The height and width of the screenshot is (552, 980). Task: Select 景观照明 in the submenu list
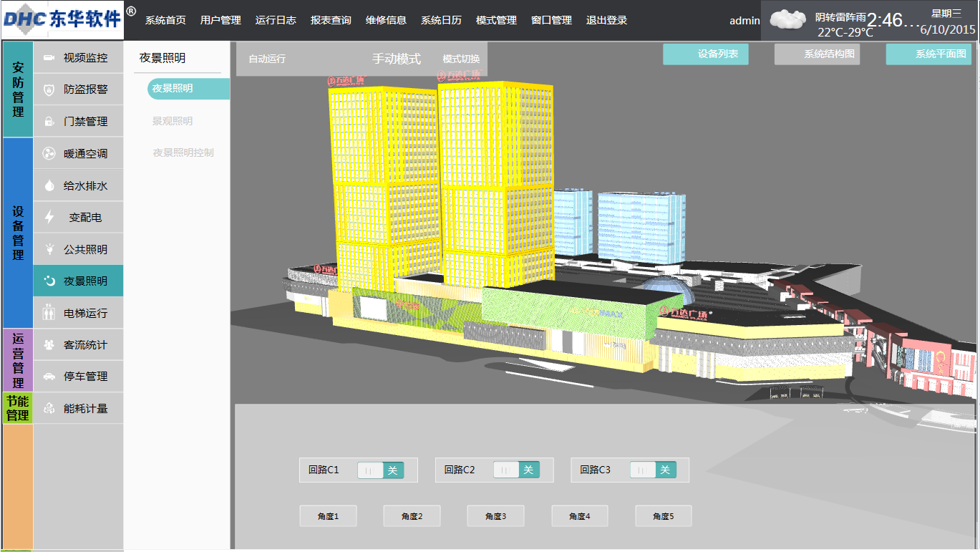click(x=173, y=121)
